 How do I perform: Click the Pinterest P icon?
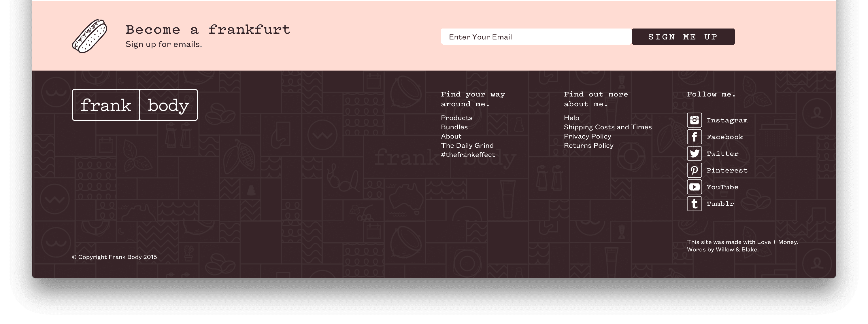tap(694, 170)
